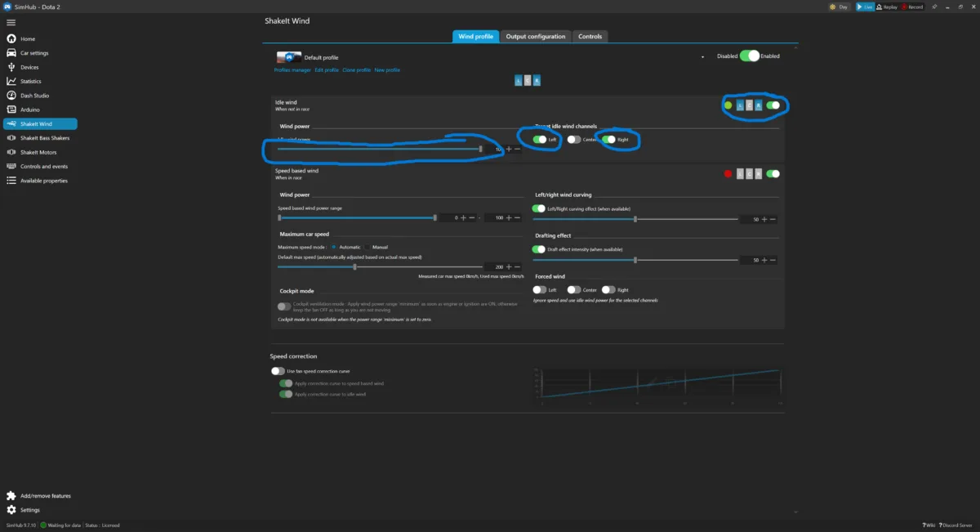Viewport: 980px width, 532px height.
Task: Open Add/remove features
Action: click(x=45, y=495)
